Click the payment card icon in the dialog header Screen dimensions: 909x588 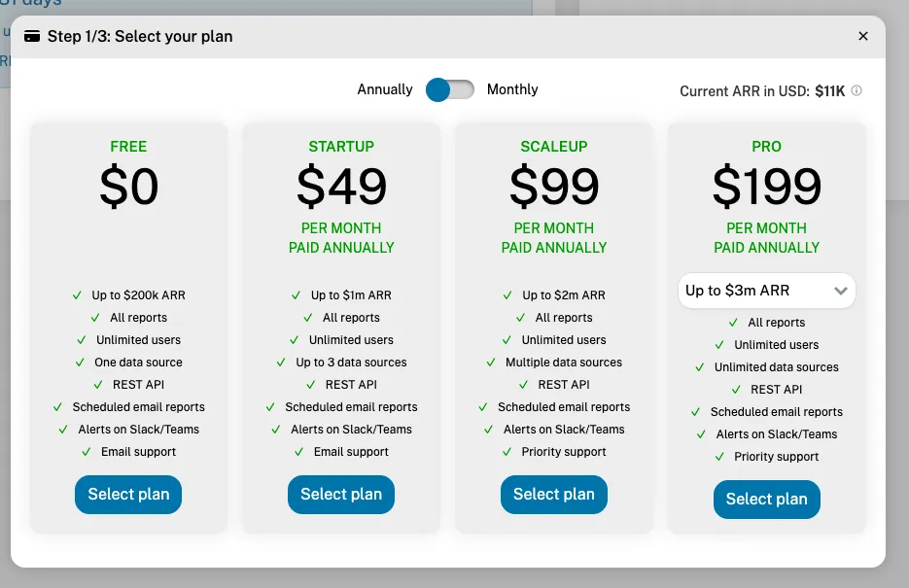pos(32,36)
